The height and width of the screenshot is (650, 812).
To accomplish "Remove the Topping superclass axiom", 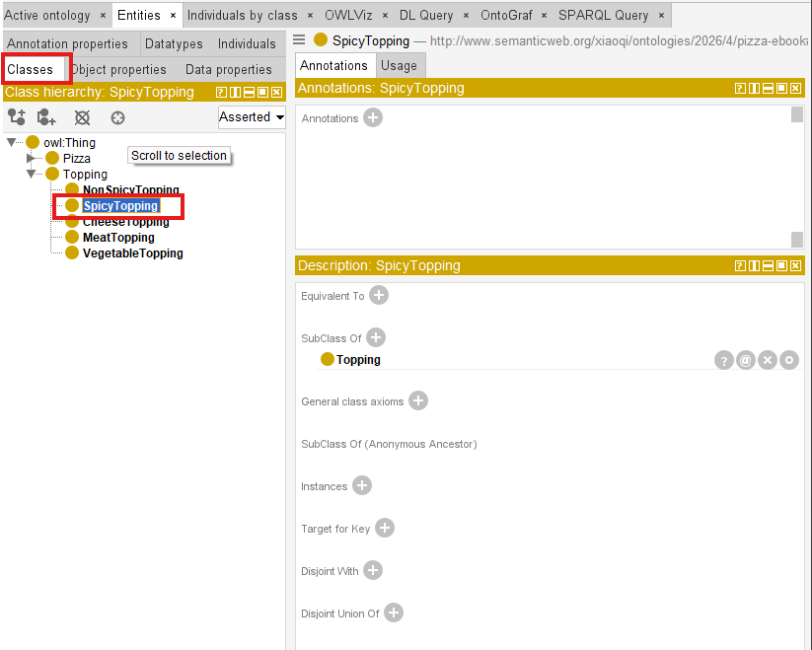I will coord(768,360).
